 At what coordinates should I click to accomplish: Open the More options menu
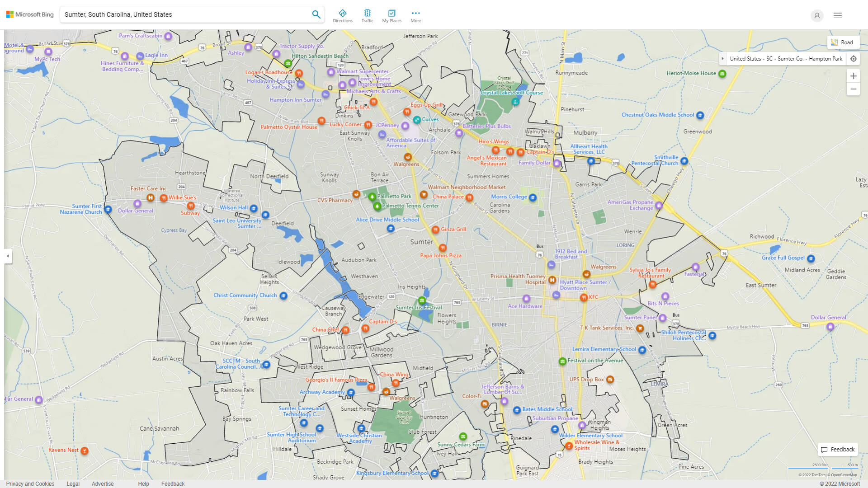pyautogui.click(x=415, y=16)
